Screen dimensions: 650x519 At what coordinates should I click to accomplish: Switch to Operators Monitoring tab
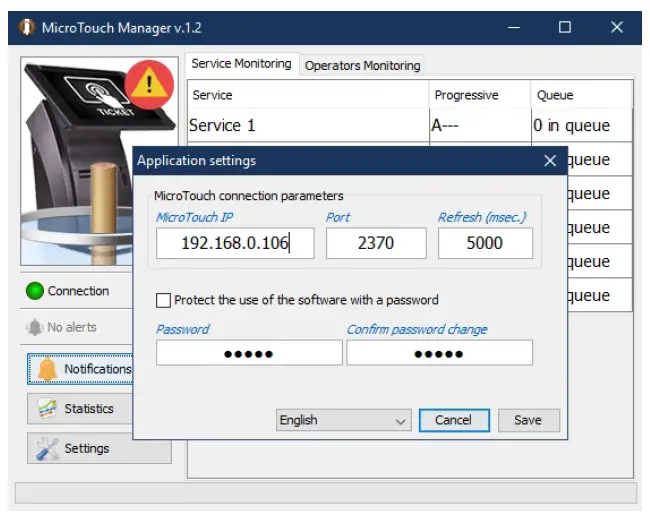362,65
